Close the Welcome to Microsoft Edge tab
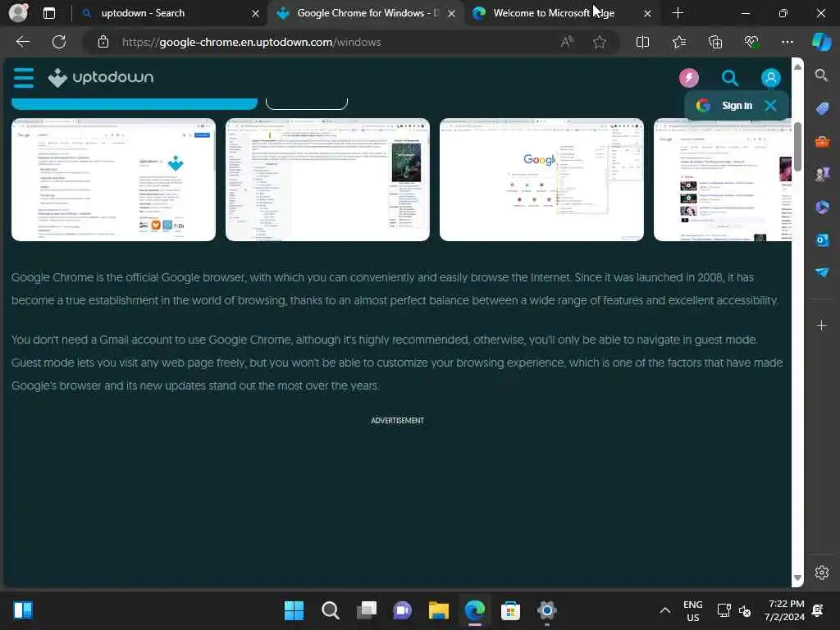Screen dimensions: 840x630 [647, 13]
